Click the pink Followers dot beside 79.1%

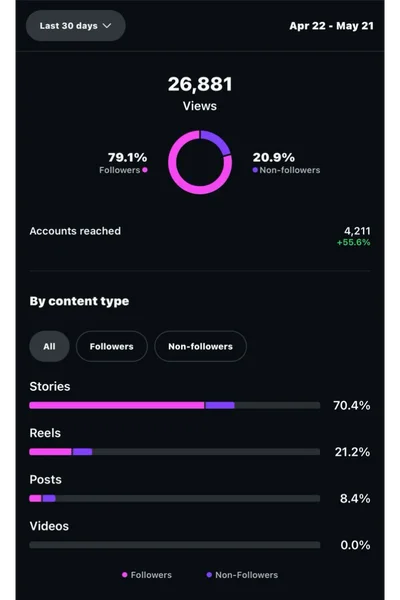coord(145,170)
